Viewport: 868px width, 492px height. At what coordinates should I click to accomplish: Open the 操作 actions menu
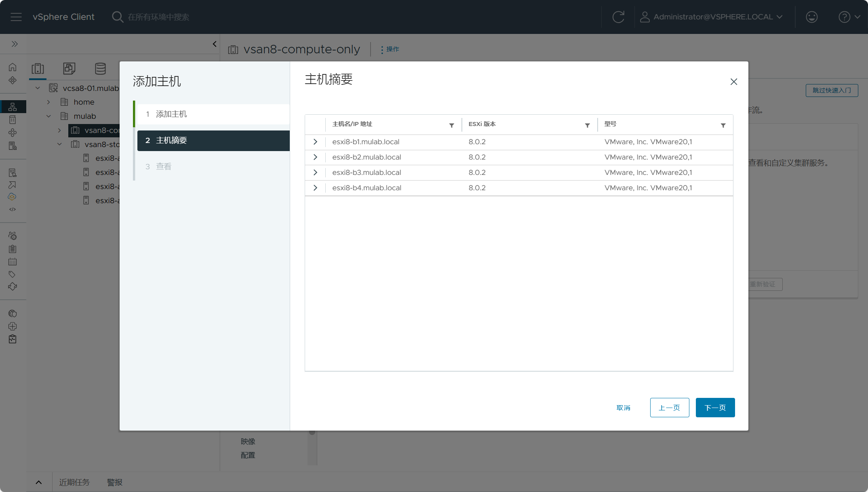pyautogui.click(x=390, y=49)
